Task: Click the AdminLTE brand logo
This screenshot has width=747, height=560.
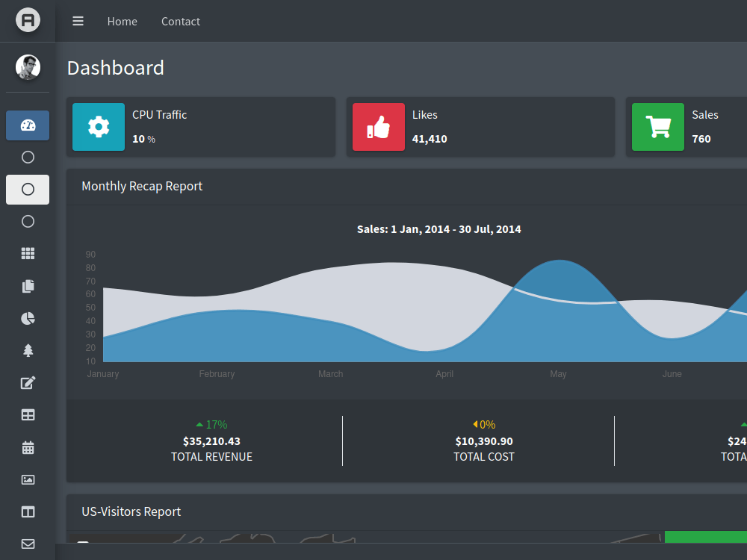Action: 28,20
